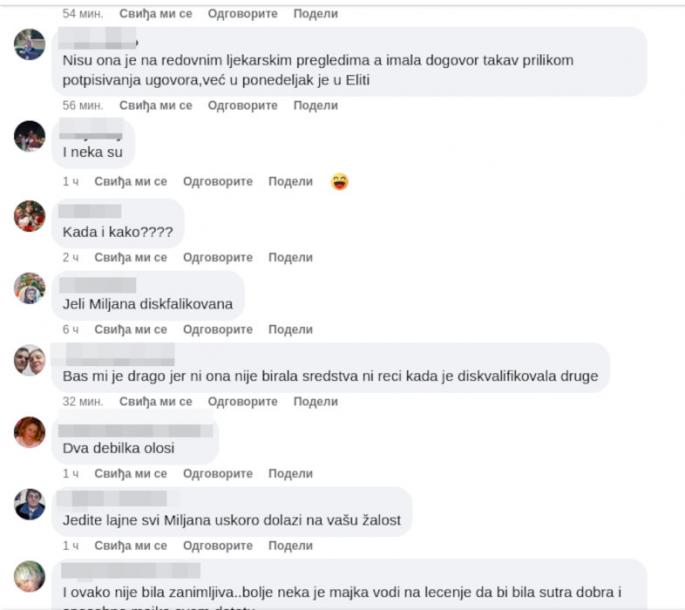This screenshot has height=610, width=685.
Task: Like the 'I neka su' comment
Action: coord(131,181)
